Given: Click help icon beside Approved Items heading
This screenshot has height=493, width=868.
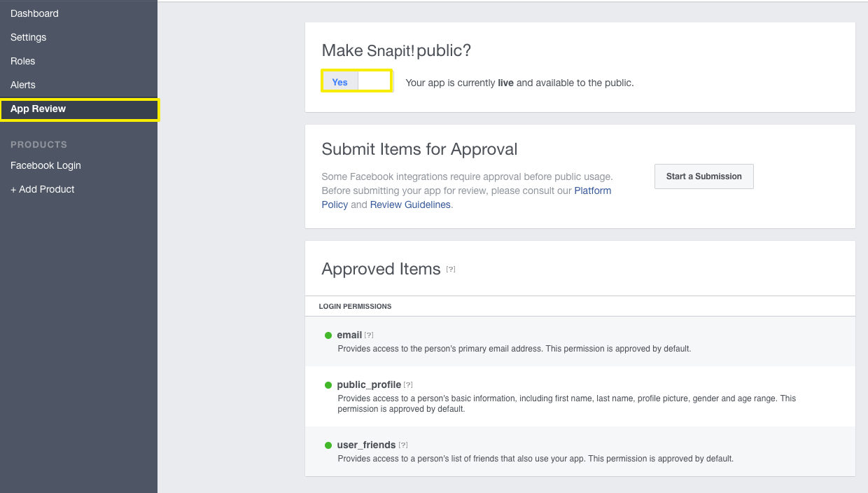Looking at the screenshot, I should (x=451, y=269).
